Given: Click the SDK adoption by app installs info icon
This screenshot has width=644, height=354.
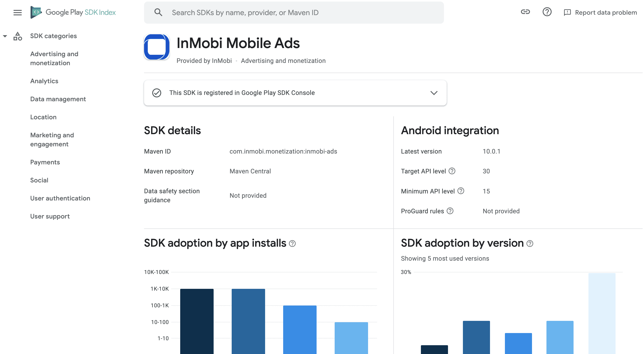Looking at the screenshot, I should click(292, 244).
